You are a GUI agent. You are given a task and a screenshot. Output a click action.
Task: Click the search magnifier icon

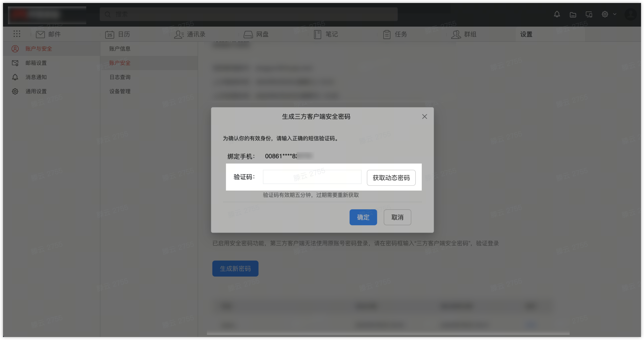click(x=107, y=14)
